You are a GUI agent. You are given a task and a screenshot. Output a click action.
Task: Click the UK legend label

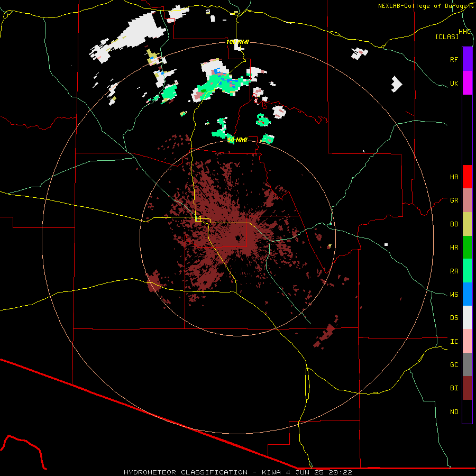tap(454, 83)
